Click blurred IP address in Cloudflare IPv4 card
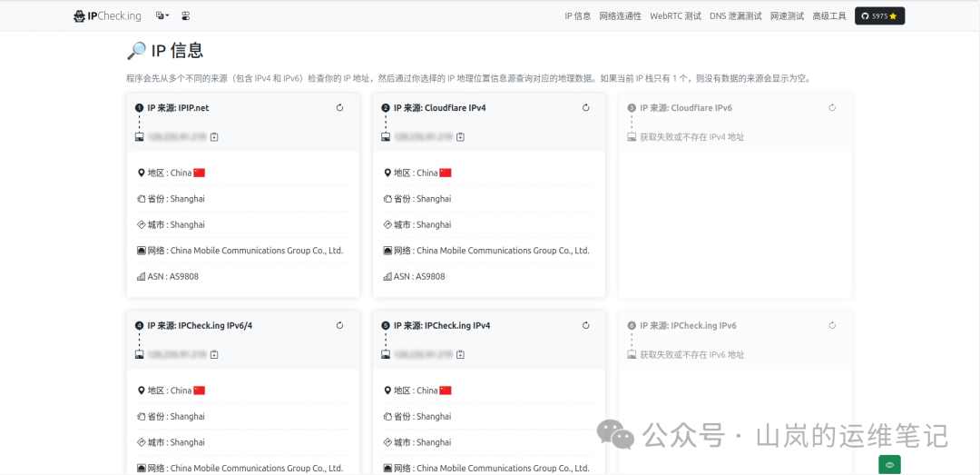The height and width of the screenshot is (475, 980). 424,137
